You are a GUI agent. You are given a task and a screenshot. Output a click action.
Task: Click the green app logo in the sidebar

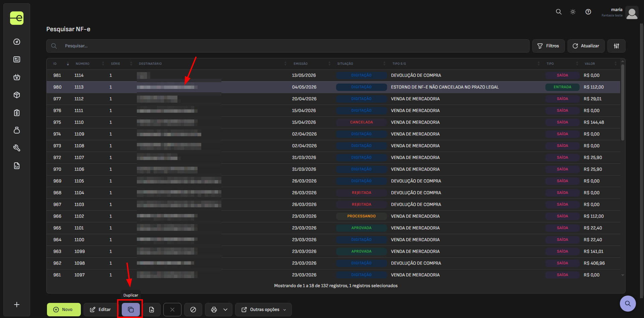coord(17,18)
